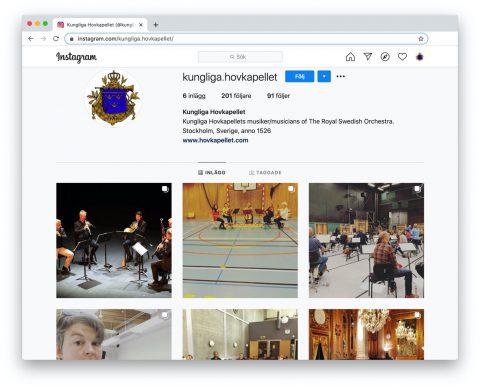
Task: Open the wind quintet stage photo post
Action: pyautogui.click(x=114, y=240)
